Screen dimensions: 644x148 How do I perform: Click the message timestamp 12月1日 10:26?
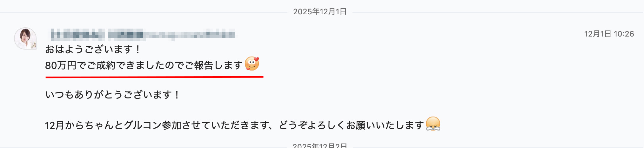[x=609, y=34]
